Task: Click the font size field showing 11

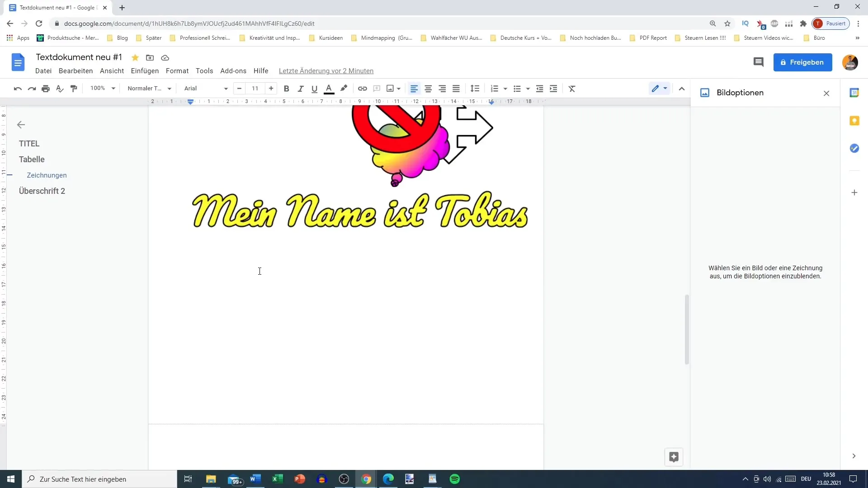Action: (x=255, y=89)
